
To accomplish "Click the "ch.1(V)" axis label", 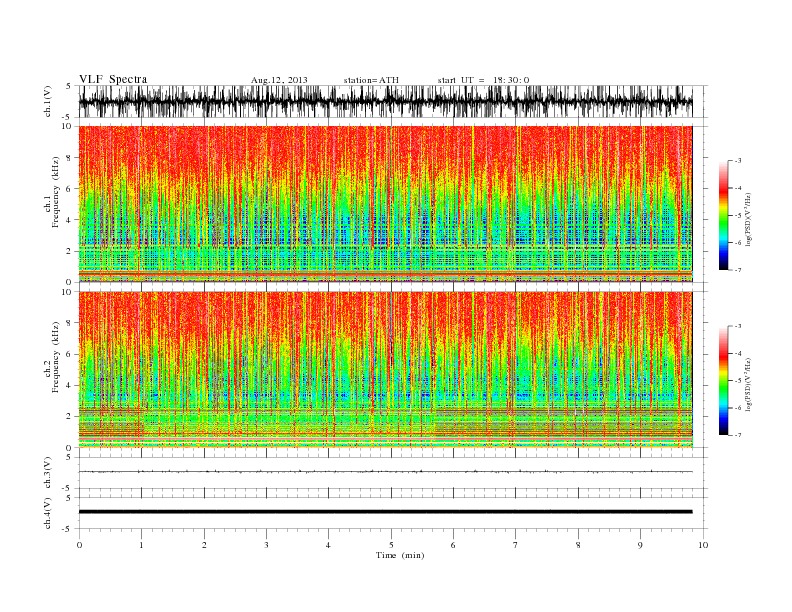I will (x=47, y=102).
